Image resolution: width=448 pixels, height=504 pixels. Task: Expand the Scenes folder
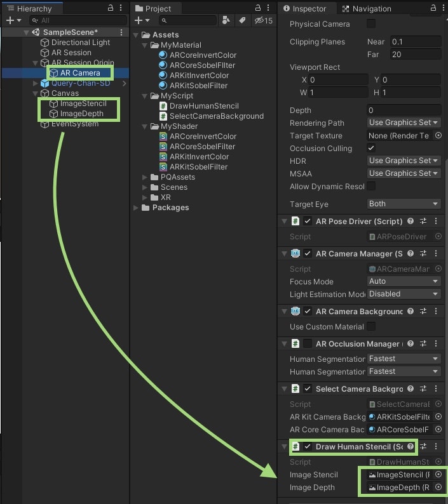pos(145,187)
